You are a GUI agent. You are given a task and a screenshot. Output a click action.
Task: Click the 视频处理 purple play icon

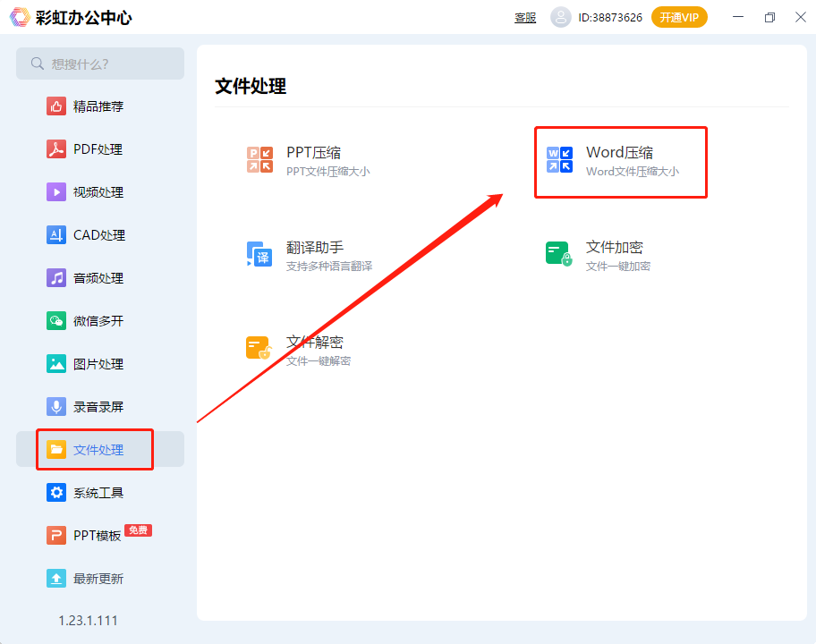(x=56, y=192)
